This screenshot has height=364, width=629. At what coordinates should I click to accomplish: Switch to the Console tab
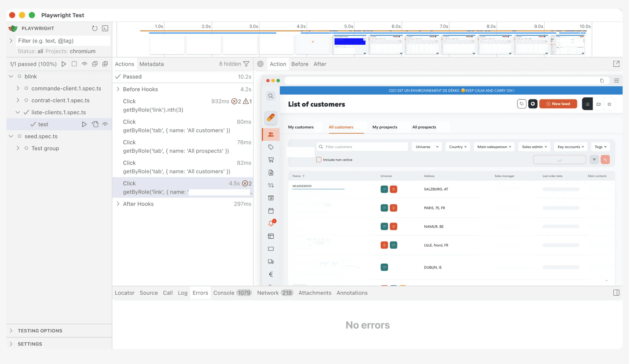coord(223,293)
